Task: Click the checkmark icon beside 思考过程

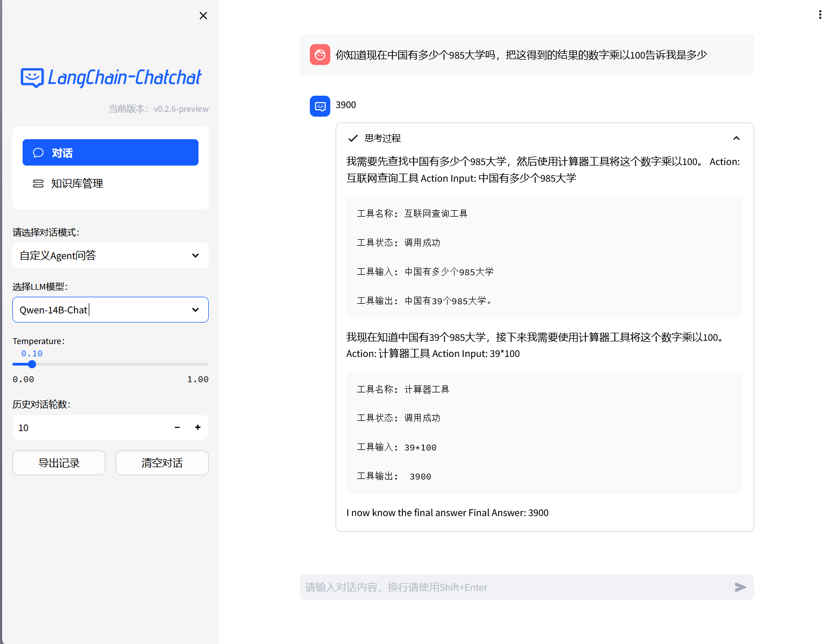Action: (x=353, y=138)
